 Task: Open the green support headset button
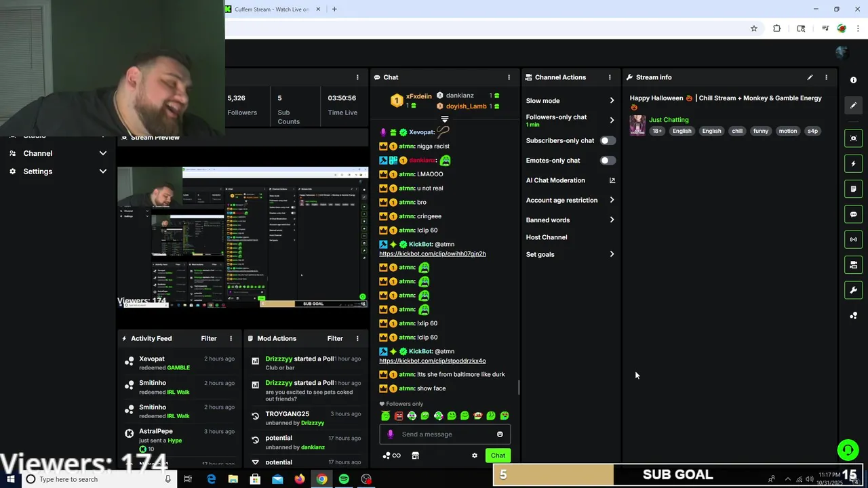point(848,449)
